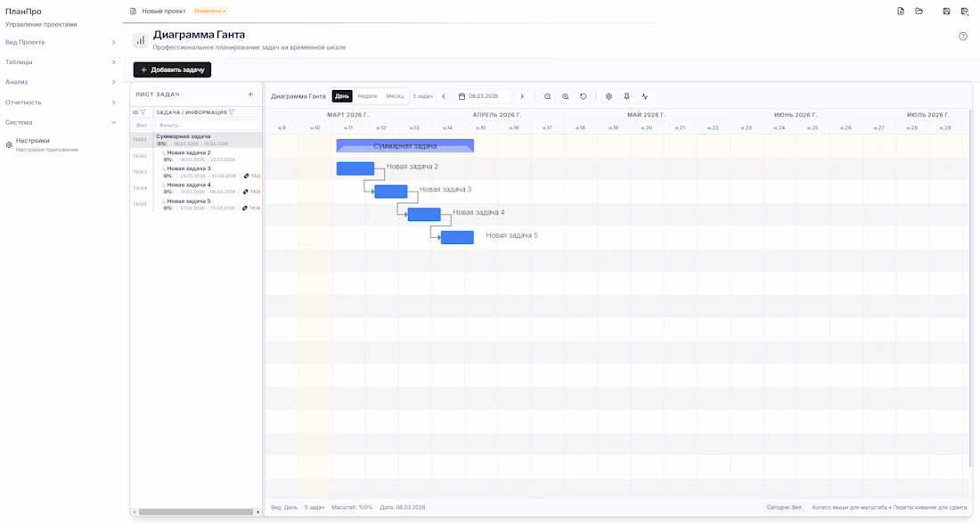
Task: Expand the Вид Проекта sidebar section
Action: (61, 43)
